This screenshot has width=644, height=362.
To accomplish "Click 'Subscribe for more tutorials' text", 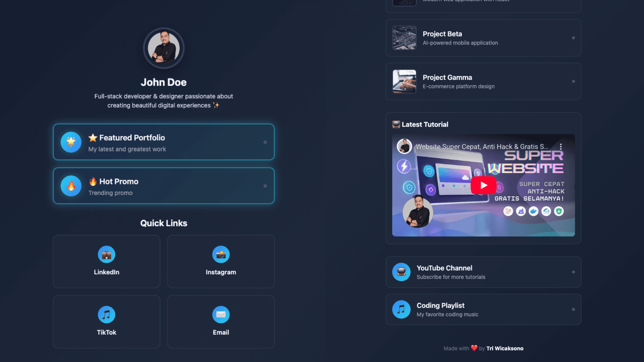I will tap(451, 277).
